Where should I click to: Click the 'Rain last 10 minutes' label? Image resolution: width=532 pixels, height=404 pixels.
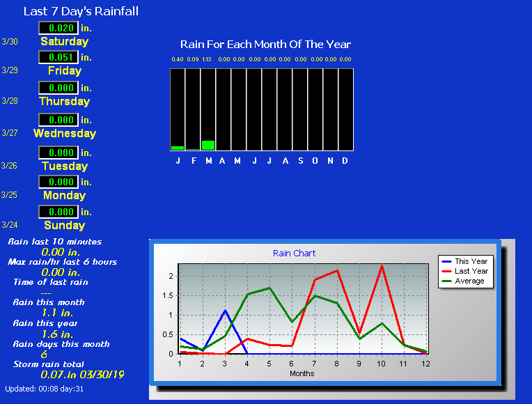coord(54,242)
